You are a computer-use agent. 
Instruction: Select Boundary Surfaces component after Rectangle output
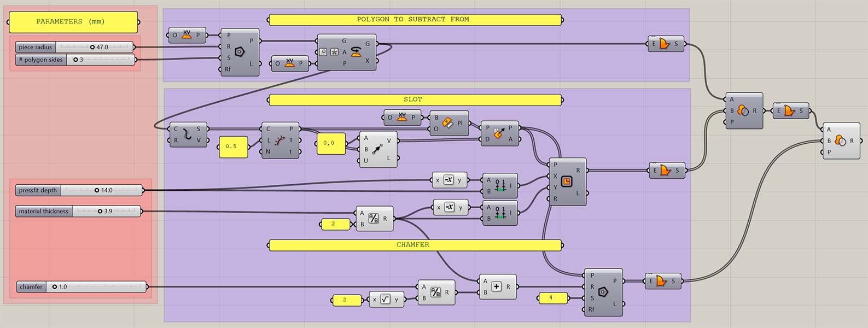point(667,171)
